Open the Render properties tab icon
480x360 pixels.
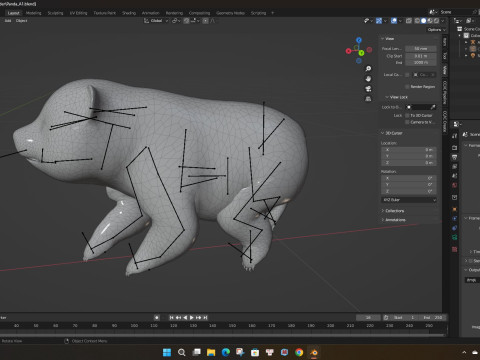(x=455, y=147)
